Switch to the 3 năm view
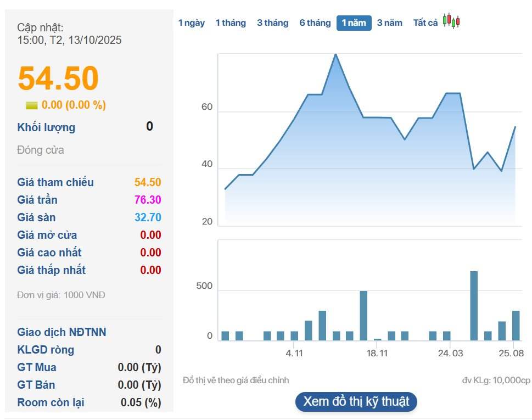 tap(389, 23)
